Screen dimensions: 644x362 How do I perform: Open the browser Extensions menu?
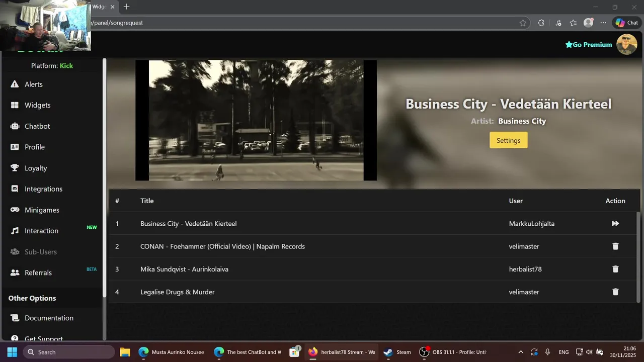pos(541,23)
